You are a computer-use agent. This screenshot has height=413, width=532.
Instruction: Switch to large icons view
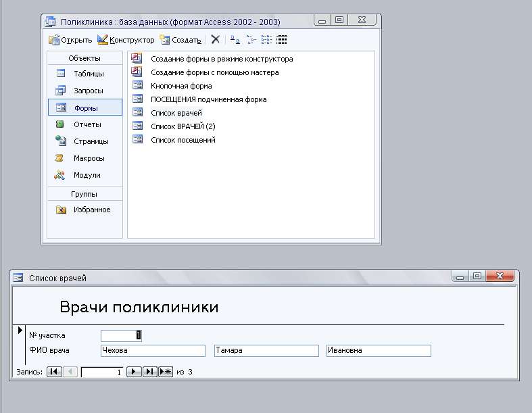click(235, 40)
